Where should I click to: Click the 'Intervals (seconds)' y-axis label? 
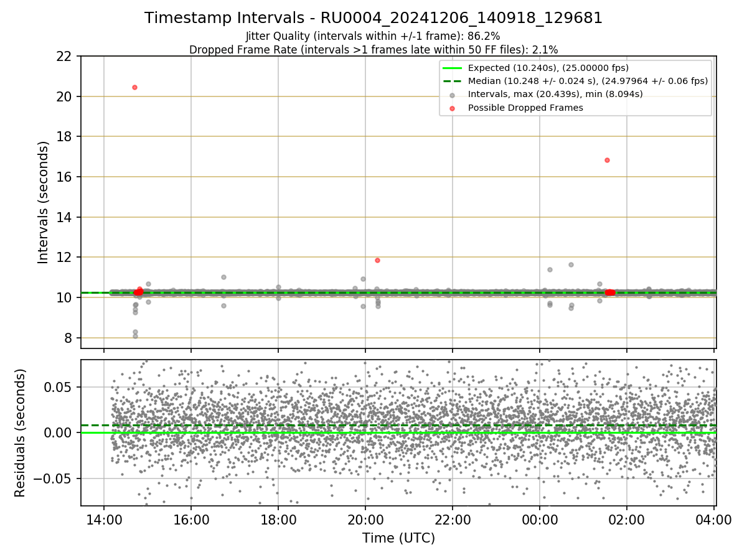43,202
